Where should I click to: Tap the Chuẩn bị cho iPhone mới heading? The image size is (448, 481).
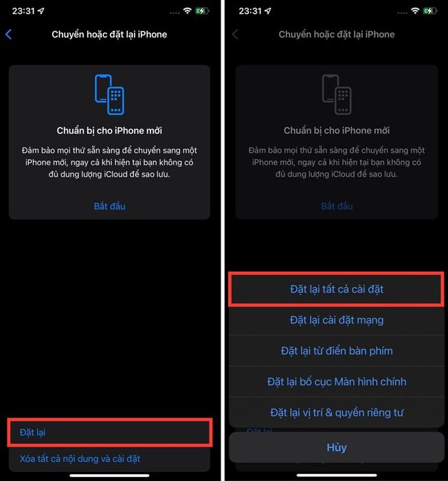tap(109, 131)
